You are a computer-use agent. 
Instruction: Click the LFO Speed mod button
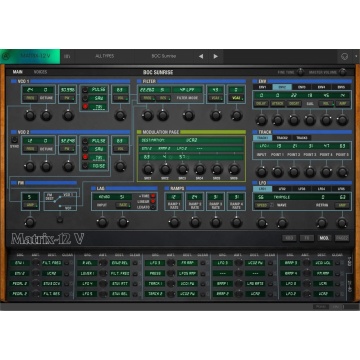261,205
